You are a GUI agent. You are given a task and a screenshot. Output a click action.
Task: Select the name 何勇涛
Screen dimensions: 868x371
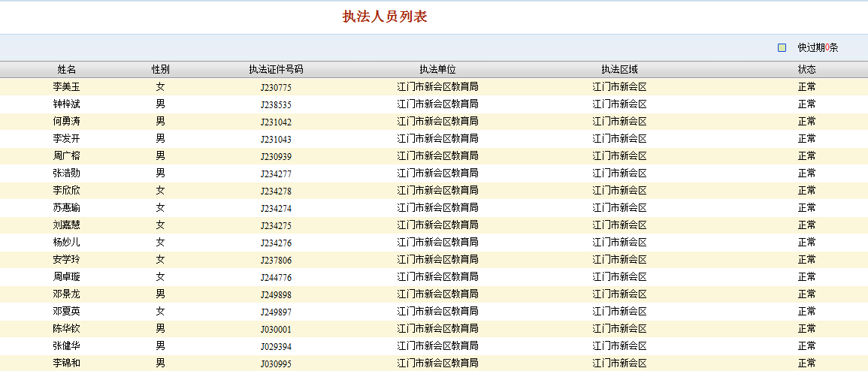pos(66,121)
